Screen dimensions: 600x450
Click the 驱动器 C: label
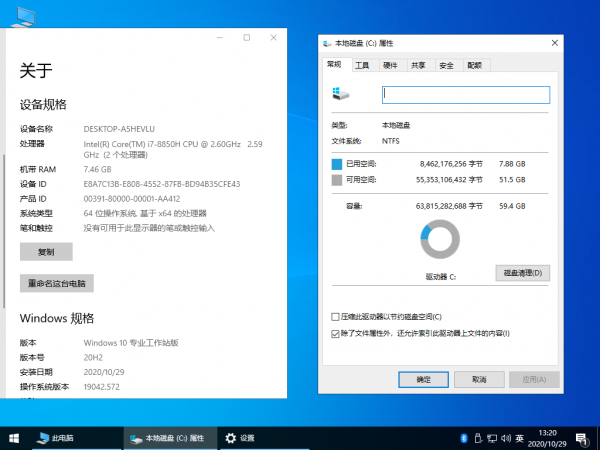tap(441, 277)
